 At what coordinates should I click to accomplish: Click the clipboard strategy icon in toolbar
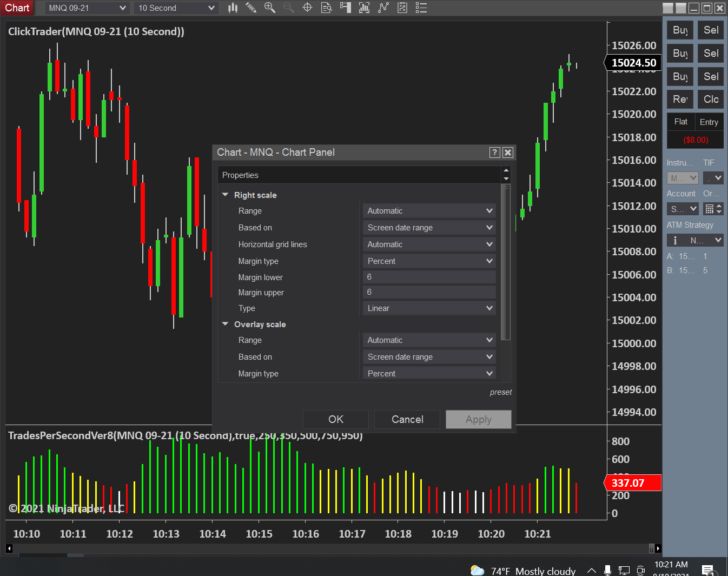(402, 8)
